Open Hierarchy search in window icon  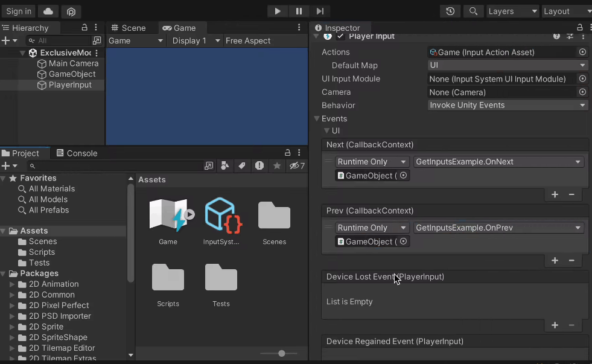pos(97,40)
